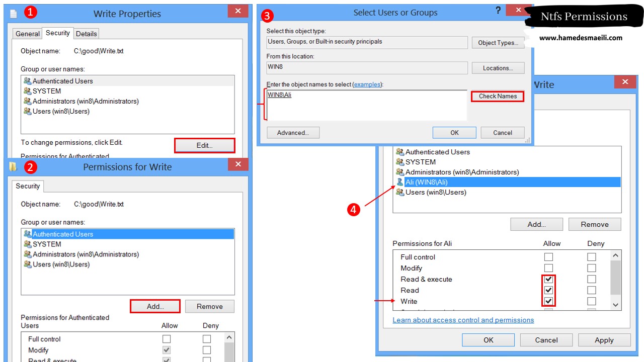Click SYSTEM icon in Permissions for Authenticated Users dialog

[x=27, y=244]
